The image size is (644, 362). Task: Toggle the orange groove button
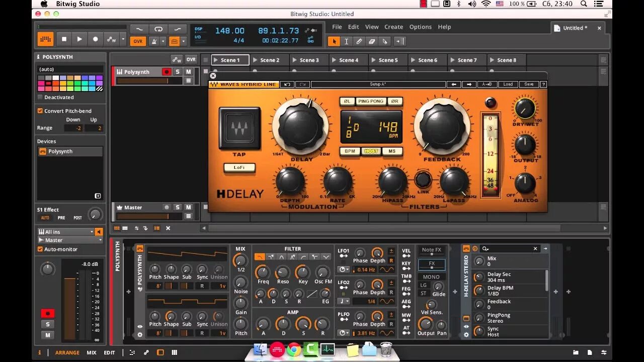tap(174, 41)
